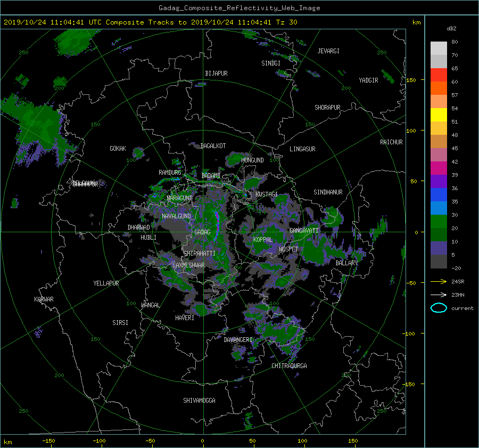Click the green 30 dBZ legend swatch
The image size is (479, 448).
[439, 221]
